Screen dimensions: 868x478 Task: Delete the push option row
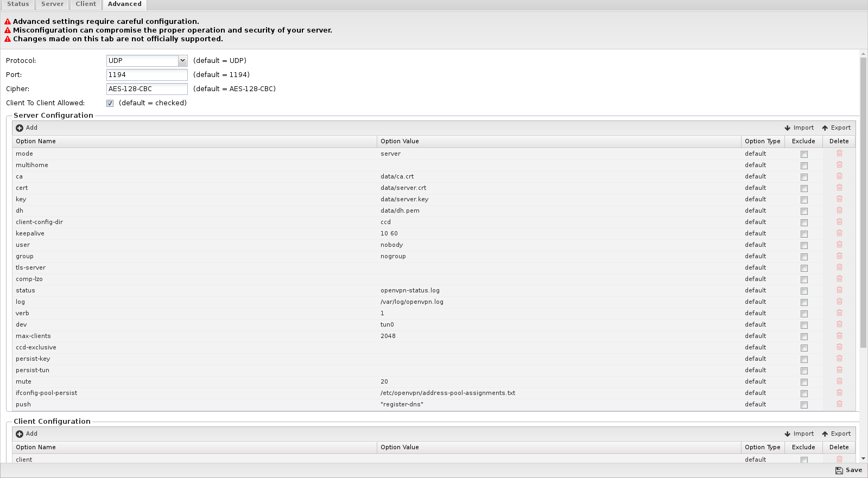coord(839,404)
